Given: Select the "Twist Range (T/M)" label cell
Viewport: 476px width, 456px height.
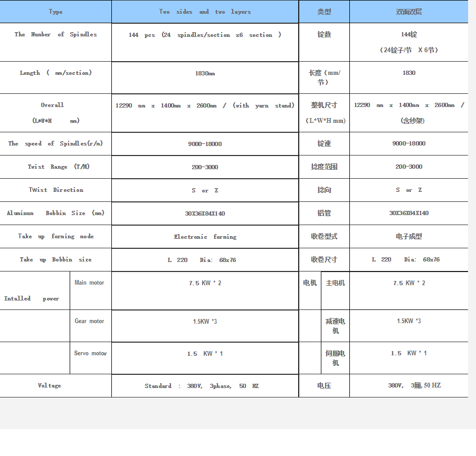Looking at the screenshot, I should [55, 167].
